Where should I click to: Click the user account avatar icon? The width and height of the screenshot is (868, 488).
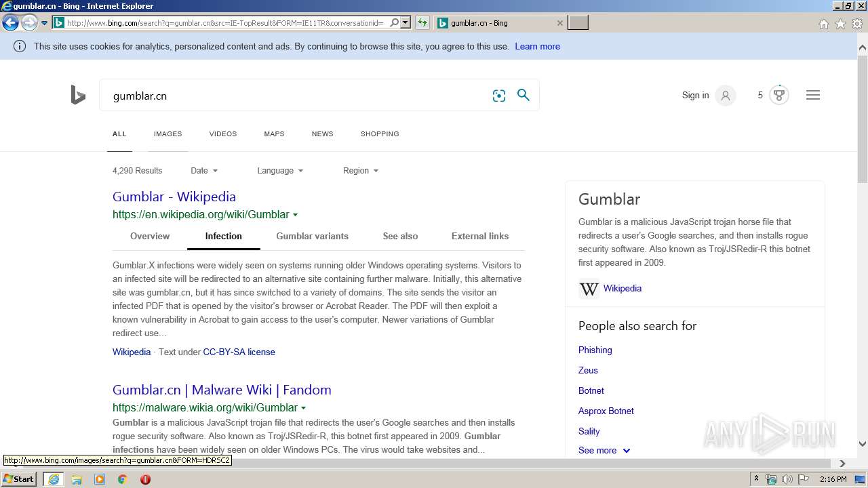click(x=725, y=96)
